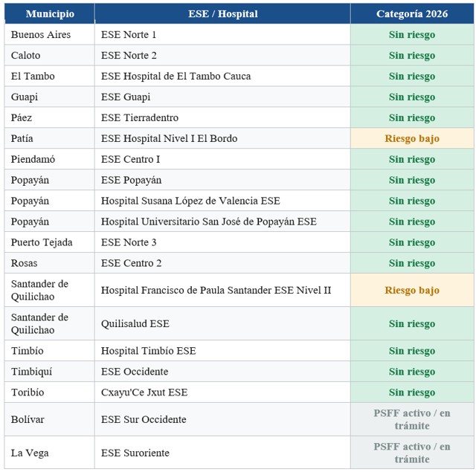Click the Quilisalud ESE cell

(222, 323)
